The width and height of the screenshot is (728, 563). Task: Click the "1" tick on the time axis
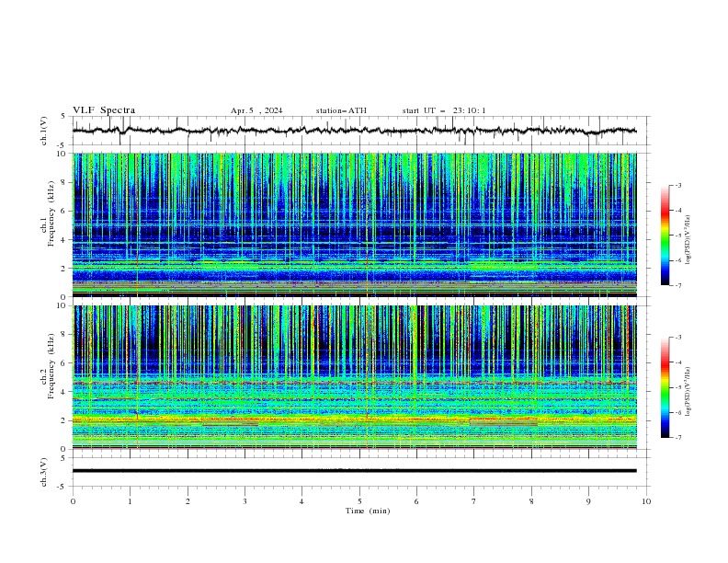pyautogui.click(x=130, y=501)
